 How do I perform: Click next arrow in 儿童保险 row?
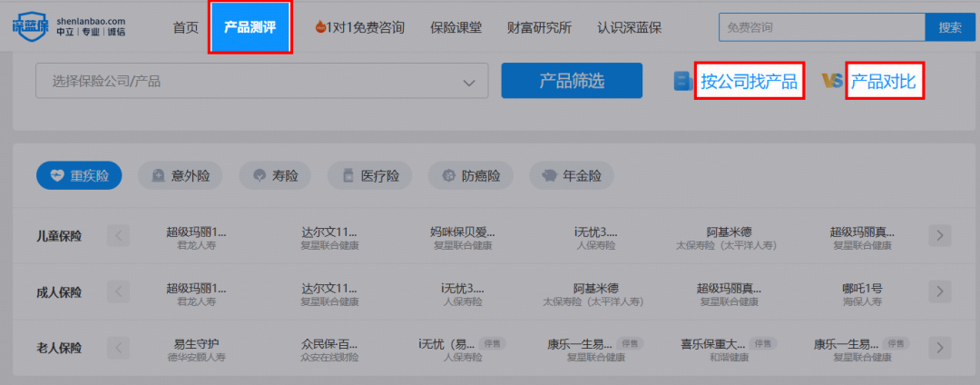(939, 236)
